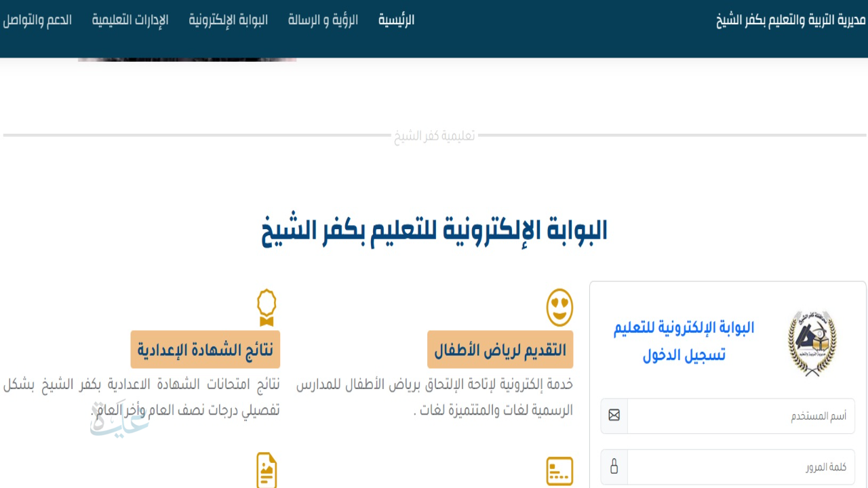868x488 pixels.
Task: Click the heart-eyes smiley icon
Action: [x=560, y=307]
